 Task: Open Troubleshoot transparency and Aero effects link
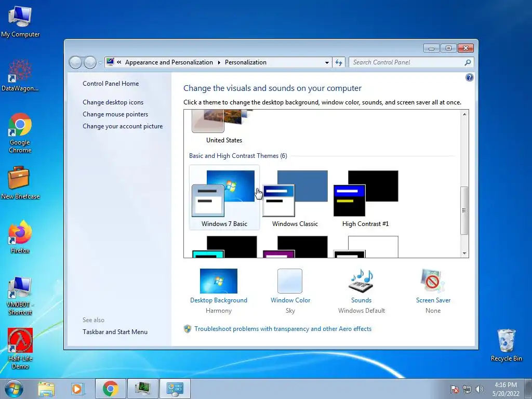point(283,329)
